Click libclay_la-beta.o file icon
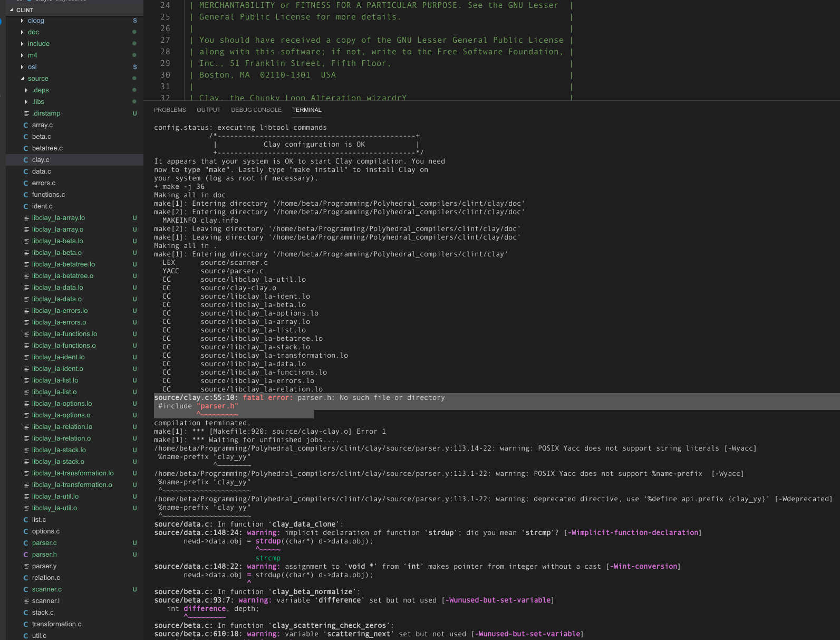 pyautogui.click(x=26, y=253)
